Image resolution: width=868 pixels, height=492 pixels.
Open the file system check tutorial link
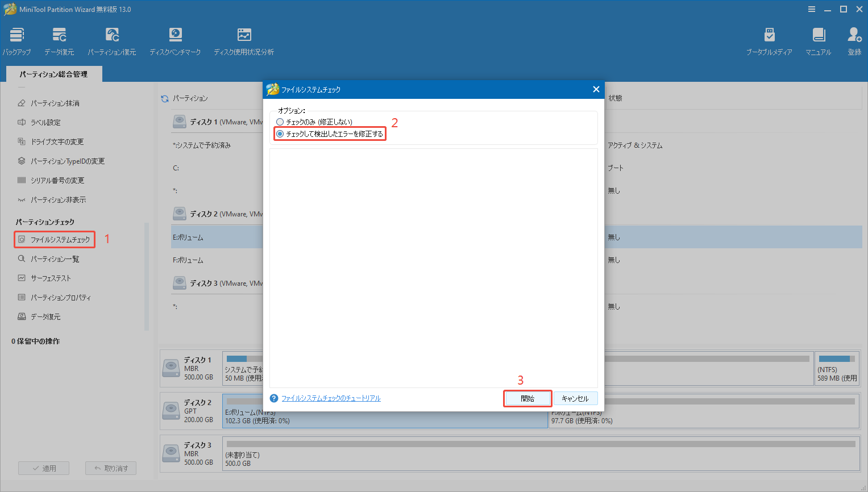(x=331, y=398)
